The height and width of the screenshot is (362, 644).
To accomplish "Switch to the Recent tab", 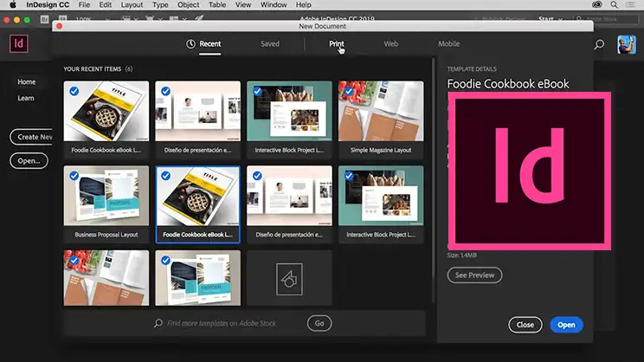I will [x=209, y=44].
